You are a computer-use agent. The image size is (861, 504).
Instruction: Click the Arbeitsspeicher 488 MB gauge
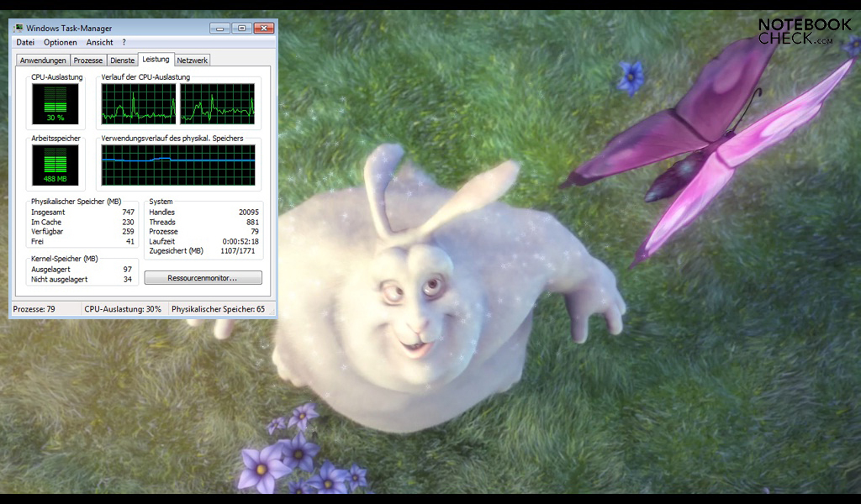coord(55,165)
